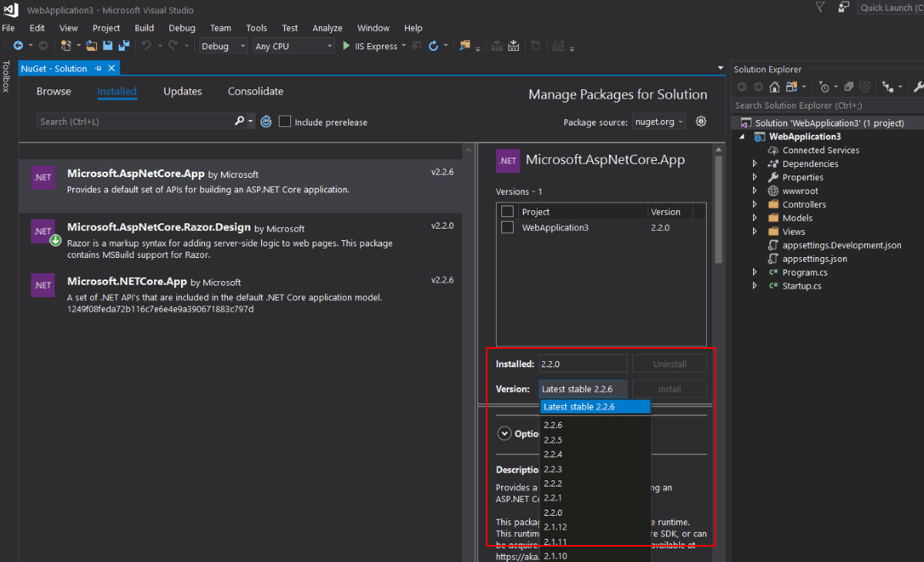Select Connected Services item
The image size is (924, 562).
(821, 150)
